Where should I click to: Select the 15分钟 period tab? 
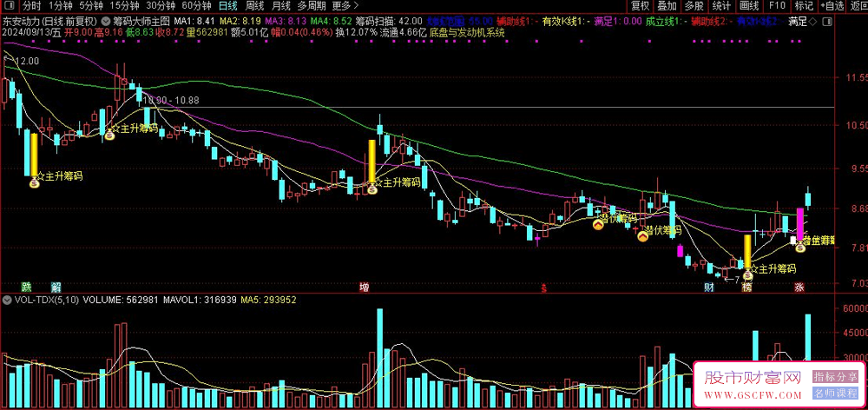coord(123,6)
